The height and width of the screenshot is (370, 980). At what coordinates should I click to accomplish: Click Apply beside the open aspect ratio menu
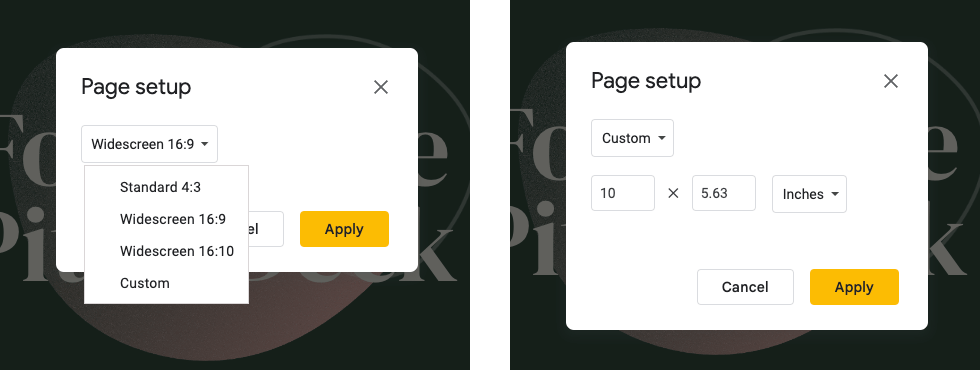click(344, 229)
